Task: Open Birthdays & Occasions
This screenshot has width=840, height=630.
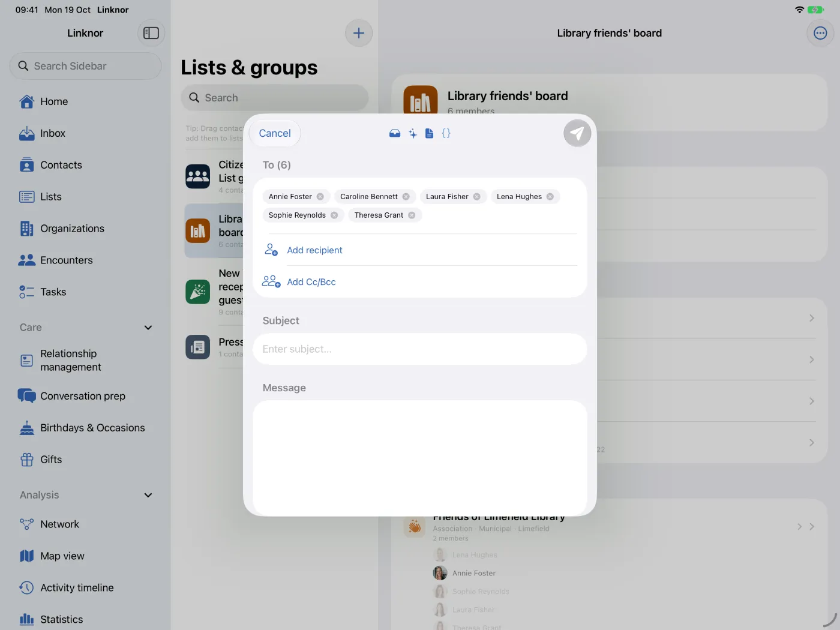Action: click(x=85, y=428)
